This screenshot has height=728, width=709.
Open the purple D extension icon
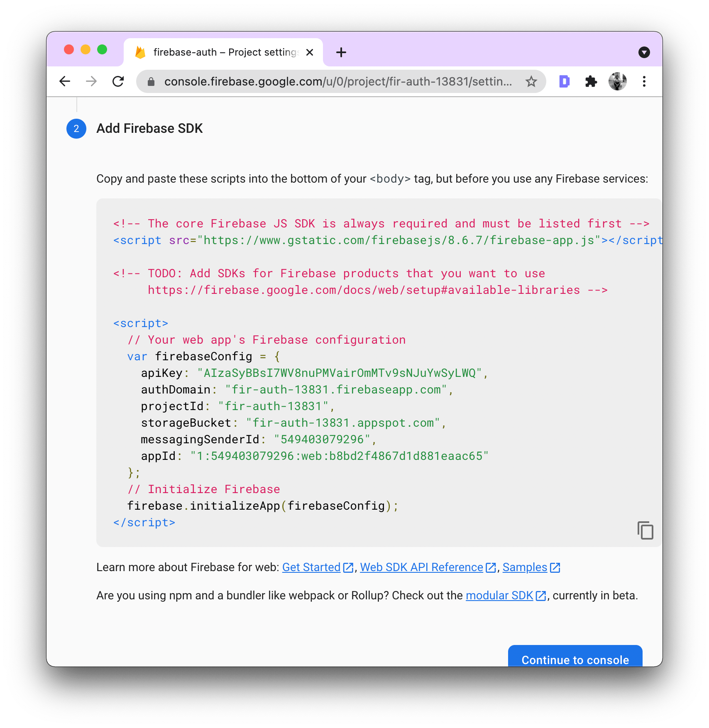[565, 81]
